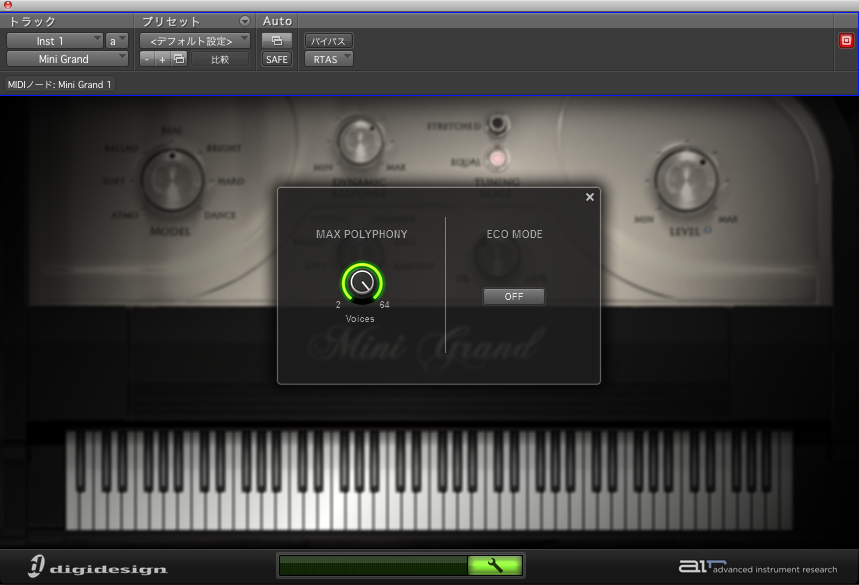Open the Inst 1 track selector dropdown
859x585 pixels.
(55, 41)
